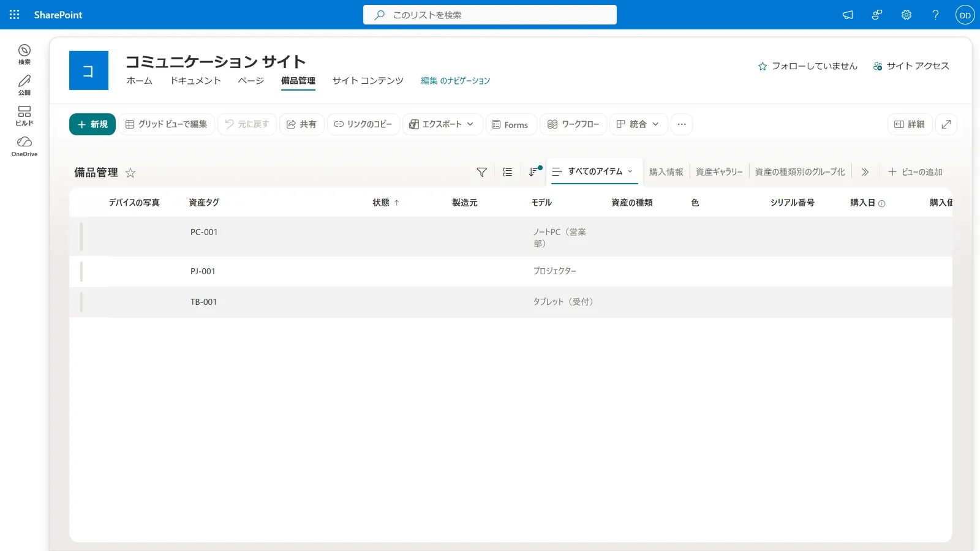The image size is (980, 551).
Task: Go to サイト コンテンツ in navigation
Action: point(368,81)
